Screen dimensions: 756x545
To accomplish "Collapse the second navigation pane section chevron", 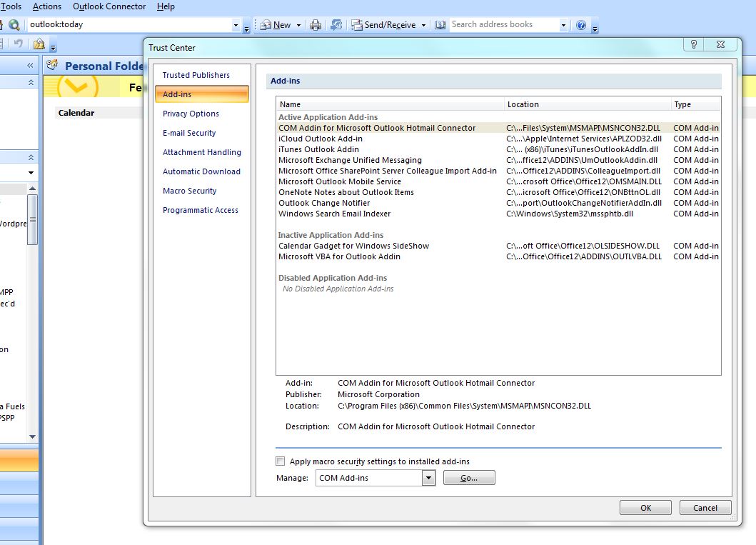I will pyautogui.click(x=31, y=157).
